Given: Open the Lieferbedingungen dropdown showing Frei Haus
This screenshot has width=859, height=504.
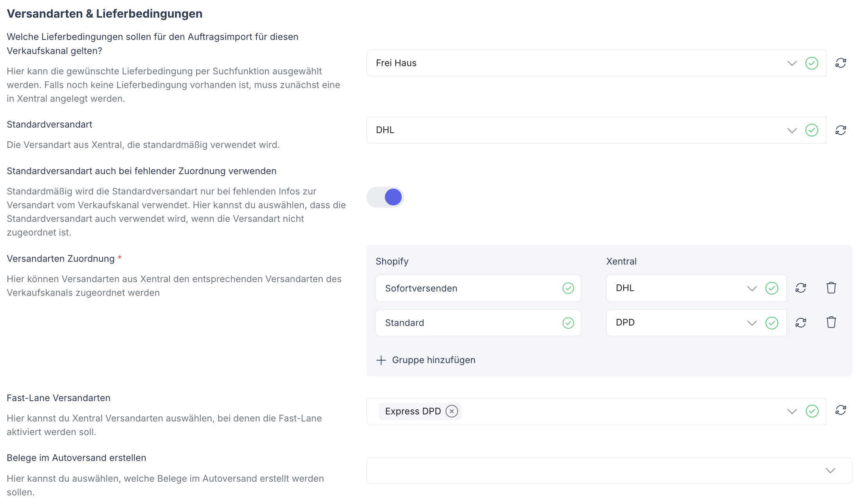Looking at the screenshot, I should 792,63.
